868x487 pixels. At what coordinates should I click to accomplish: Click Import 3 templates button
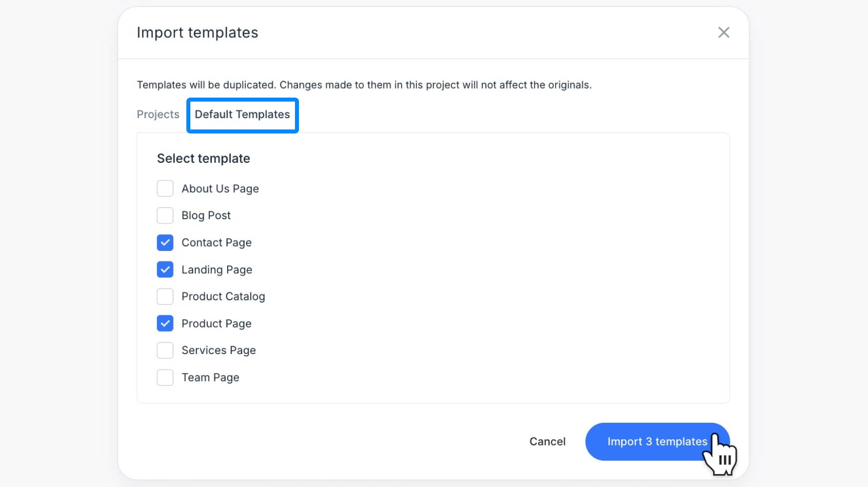657,442
